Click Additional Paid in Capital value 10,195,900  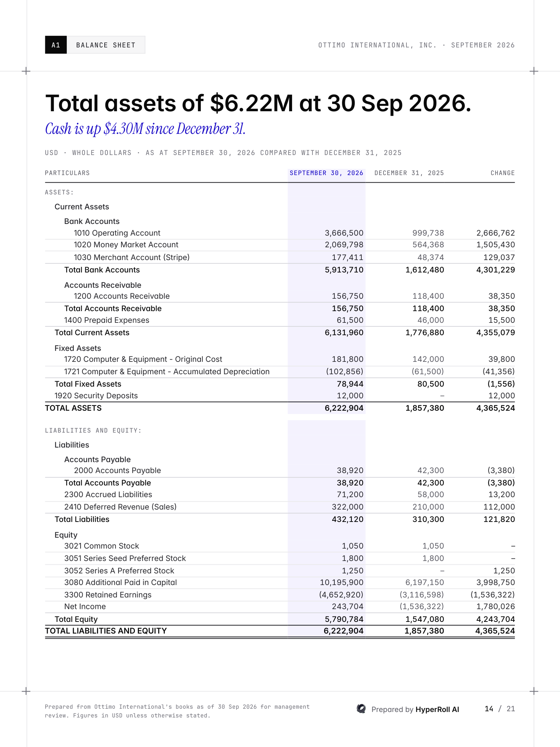coord(342,582)
